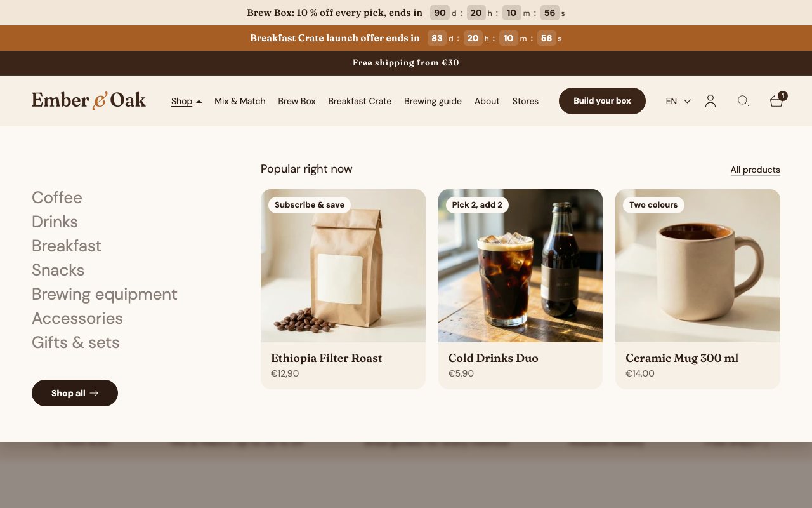
Task: Open the EN language dropdown
Action: (678, 101)
